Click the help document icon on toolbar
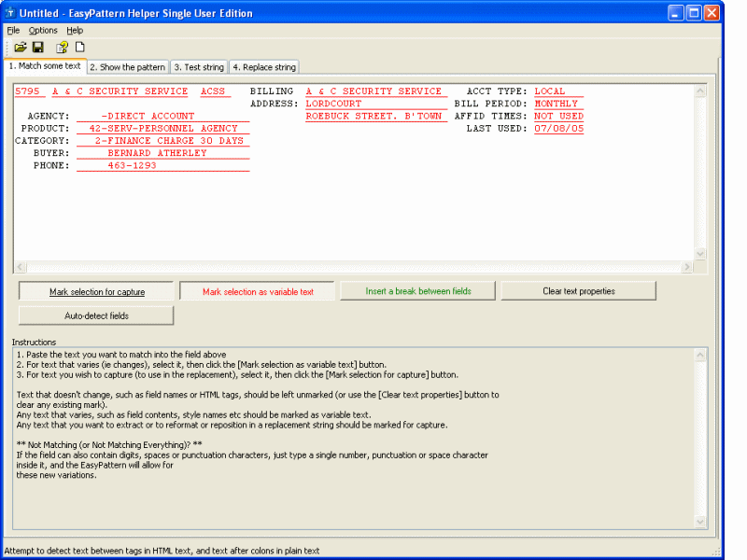The image size is (747, 560). tap(62, 47)
